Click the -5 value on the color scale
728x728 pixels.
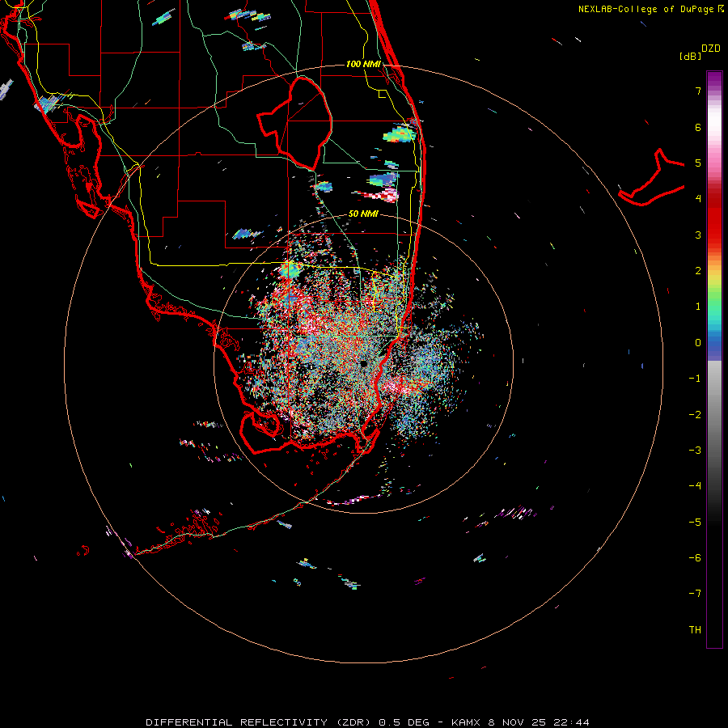(x=695, y=523)
